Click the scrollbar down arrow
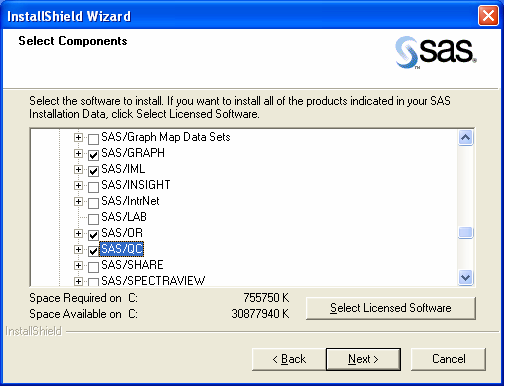 (x=465, y=277)
